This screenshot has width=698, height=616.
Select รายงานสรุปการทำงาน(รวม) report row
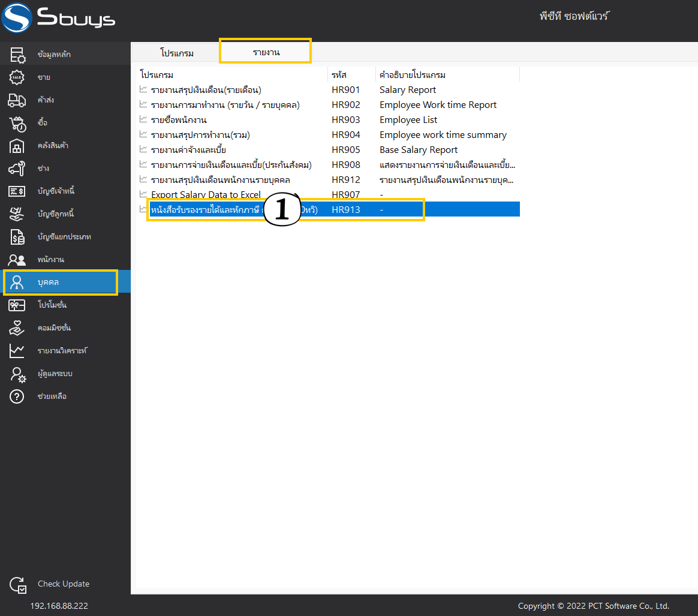tap(329, 134)
